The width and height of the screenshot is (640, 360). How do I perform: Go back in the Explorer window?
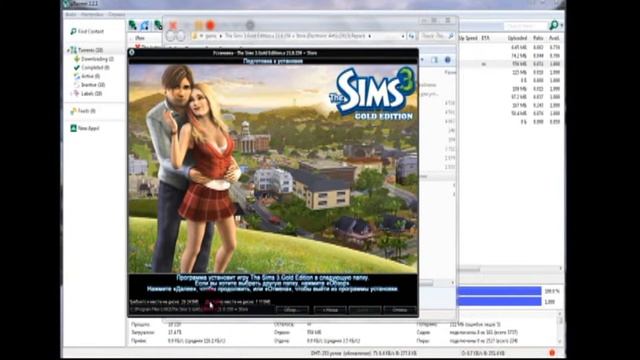(x=171, y=36)
